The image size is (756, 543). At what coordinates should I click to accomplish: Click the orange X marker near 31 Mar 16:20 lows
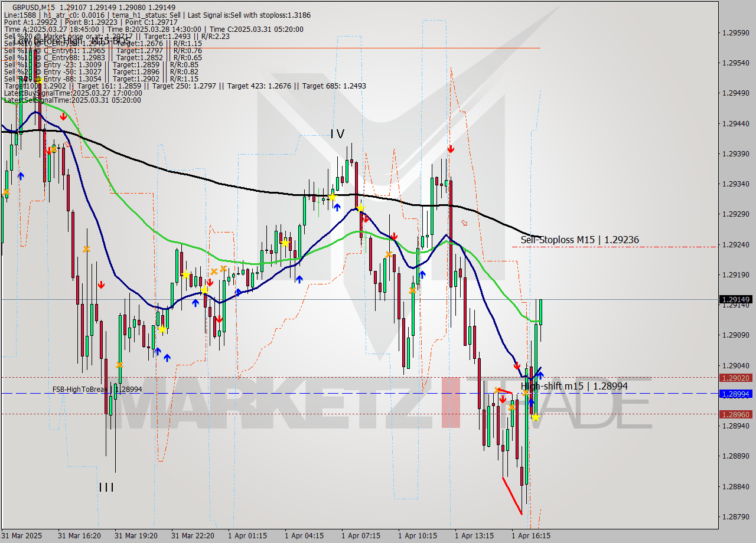[86, 249]
